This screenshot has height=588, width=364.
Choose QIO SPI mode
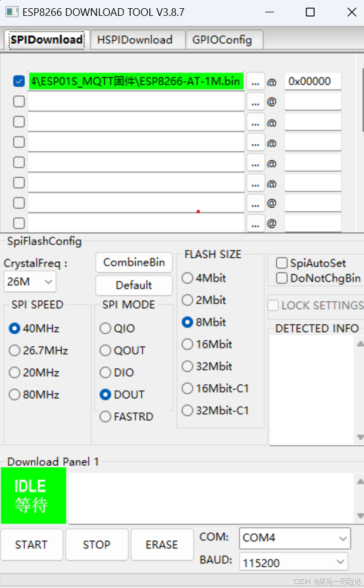coord(117,328)
